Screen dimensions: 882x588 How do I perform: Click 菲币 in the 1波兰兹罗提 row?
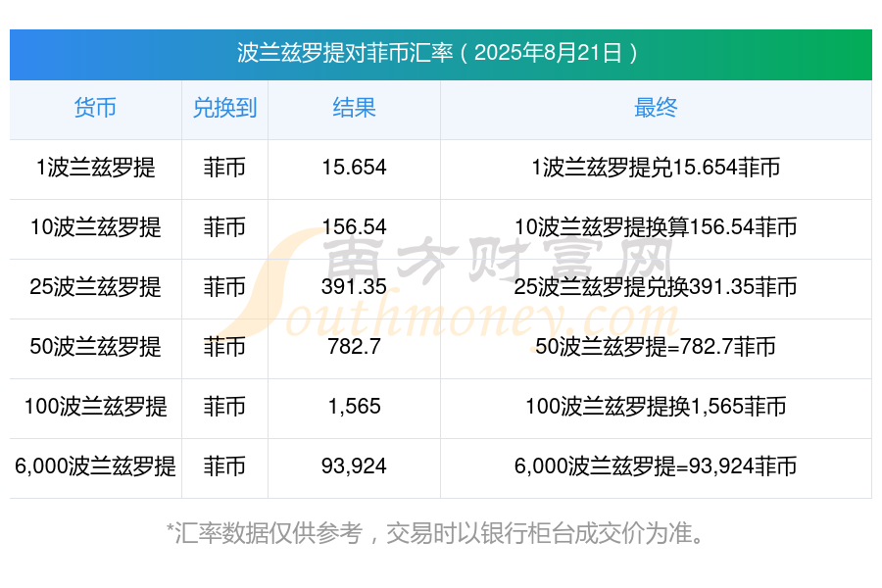click(224, 168)
